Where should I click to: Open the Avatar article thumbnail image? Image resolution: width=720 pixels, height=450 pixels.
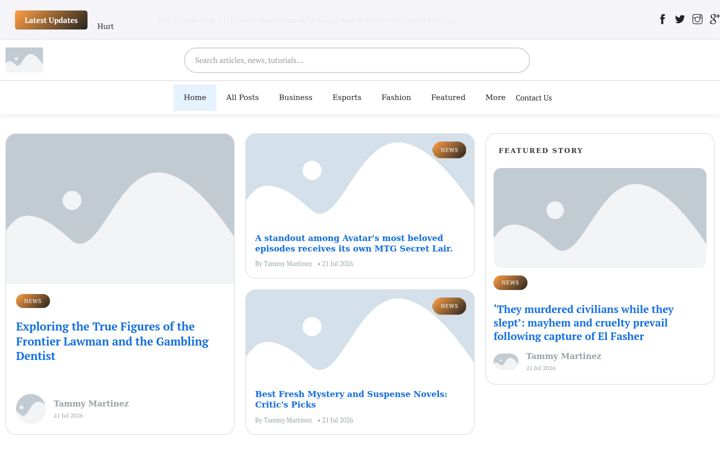click(360, 179)
